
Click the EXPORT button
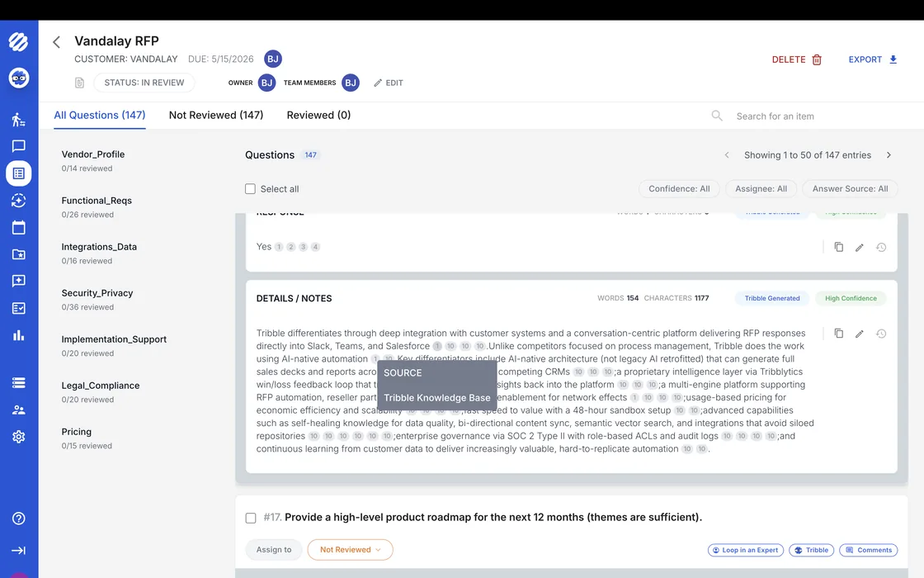(873, 59)
